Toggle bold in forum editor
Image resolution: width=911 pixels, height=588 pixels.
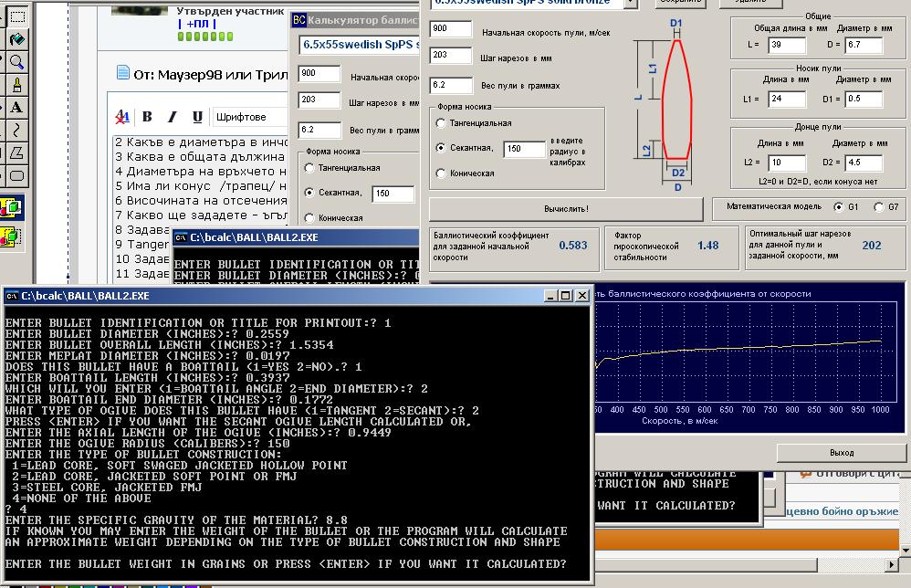(x=147, y=117)
